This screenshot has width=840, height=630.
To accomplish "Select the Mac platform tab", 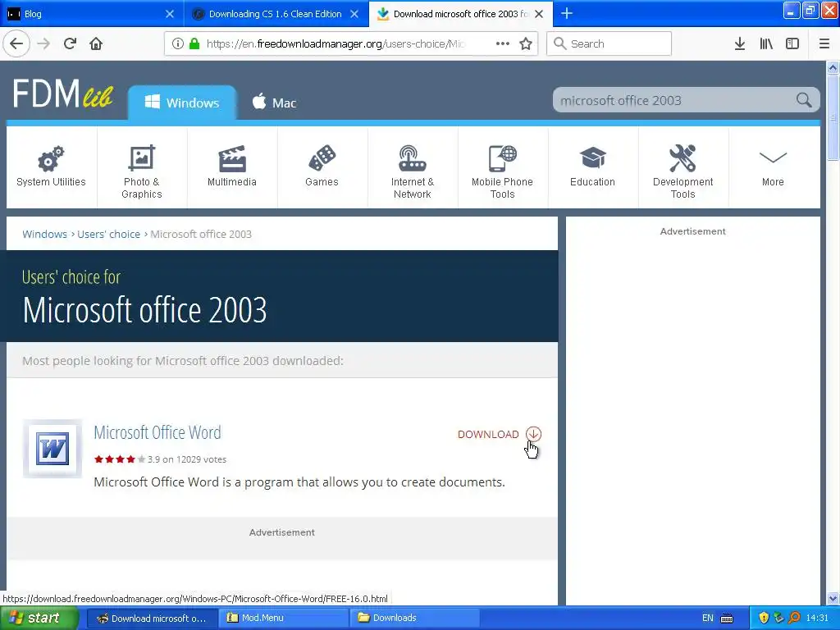I will (x=274, y=103).
